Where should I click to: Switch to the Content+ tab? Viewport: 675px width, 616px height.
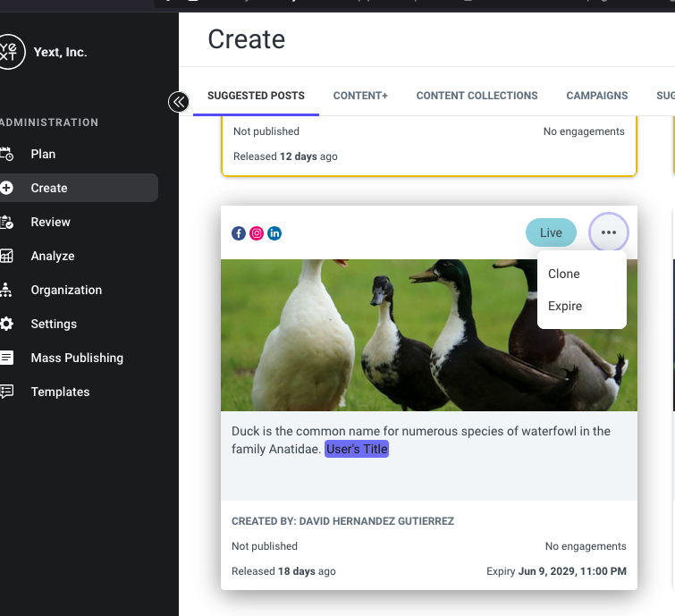pos(360,96)
